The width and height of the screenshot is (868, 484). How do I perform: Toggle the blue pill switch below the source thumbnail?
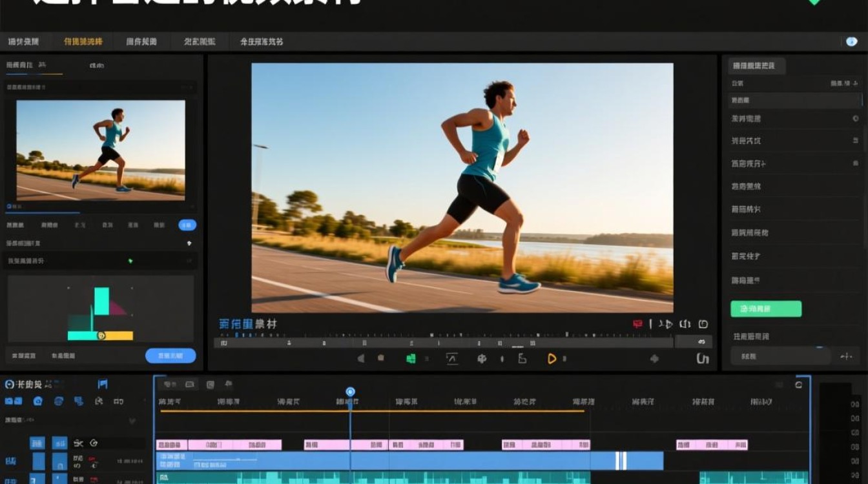point(187,225)
